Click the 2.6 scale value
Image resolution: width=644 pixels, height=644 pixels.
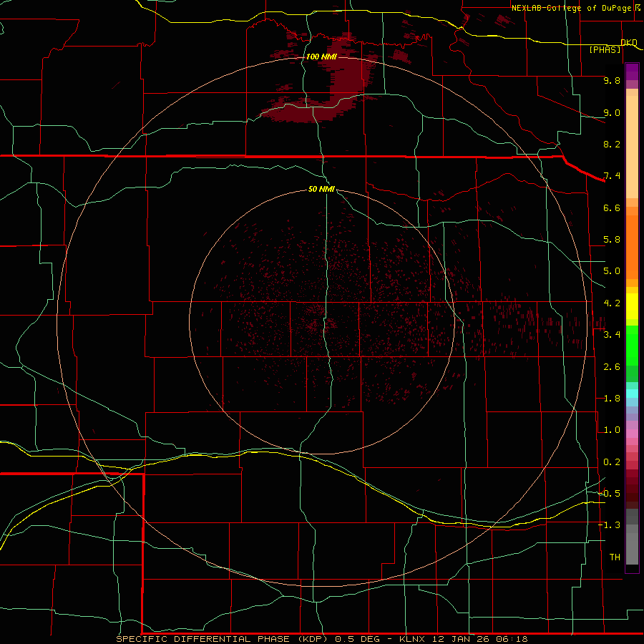point(612,367)
